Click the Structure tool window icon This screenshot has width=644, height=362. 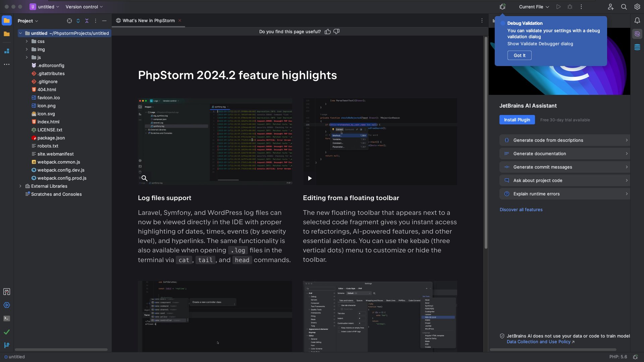pos(7,51)
